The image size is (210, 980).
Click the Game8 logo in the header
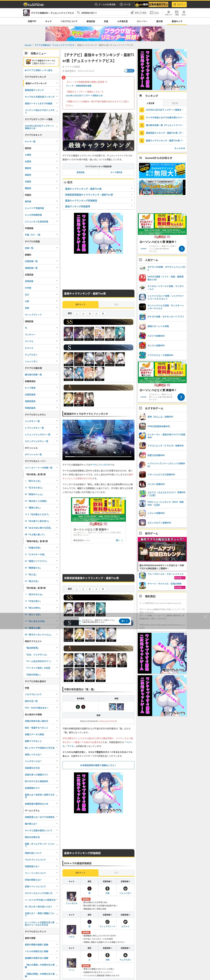(x=34, y=4)
